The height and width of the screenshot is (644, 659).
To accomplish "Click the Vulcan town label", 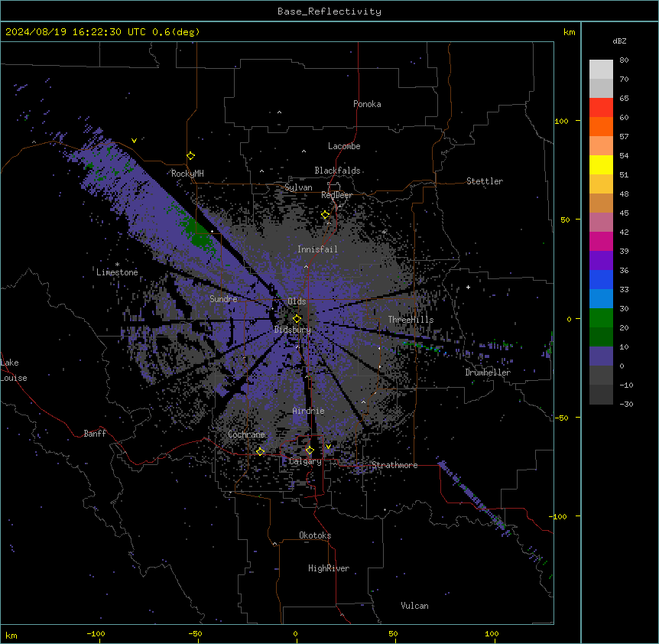I will pos(415,606).
